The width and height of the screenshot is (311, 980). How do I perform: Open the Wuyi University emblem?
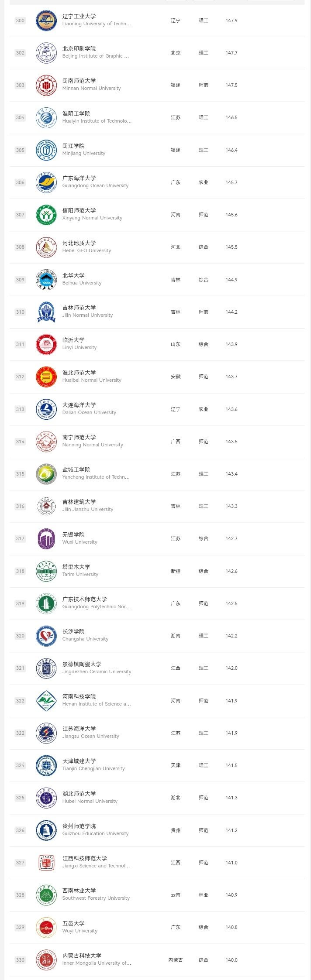click(46, 927)
